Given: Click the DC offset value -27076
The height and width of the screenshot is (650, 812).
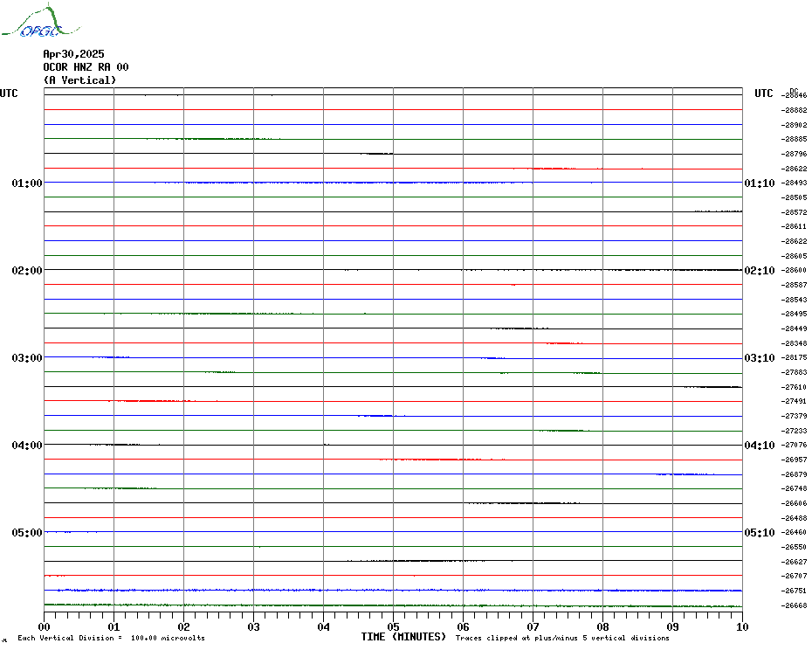Looking at the screenshot, I should coord(794,446).
